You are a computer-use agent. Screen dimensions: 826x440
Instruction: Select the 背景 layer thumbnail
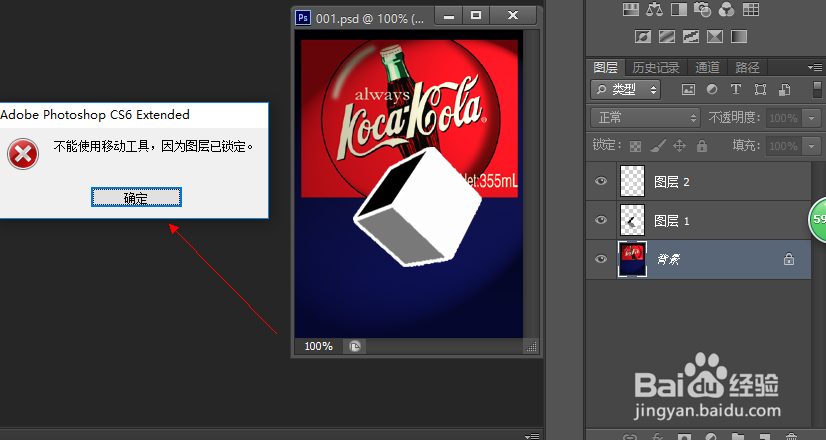pyautogui.click(x=632, y=259)
